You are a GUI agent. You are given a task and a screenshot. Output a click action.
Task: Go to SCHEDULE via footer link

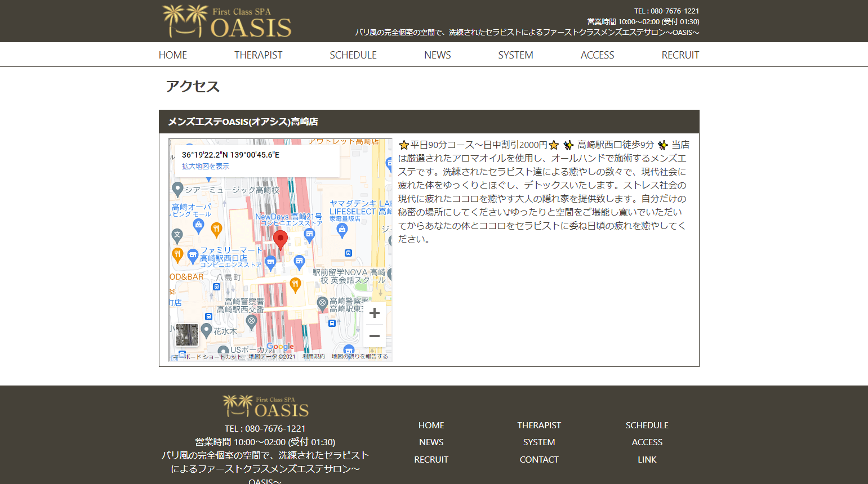tap(647, 425)
